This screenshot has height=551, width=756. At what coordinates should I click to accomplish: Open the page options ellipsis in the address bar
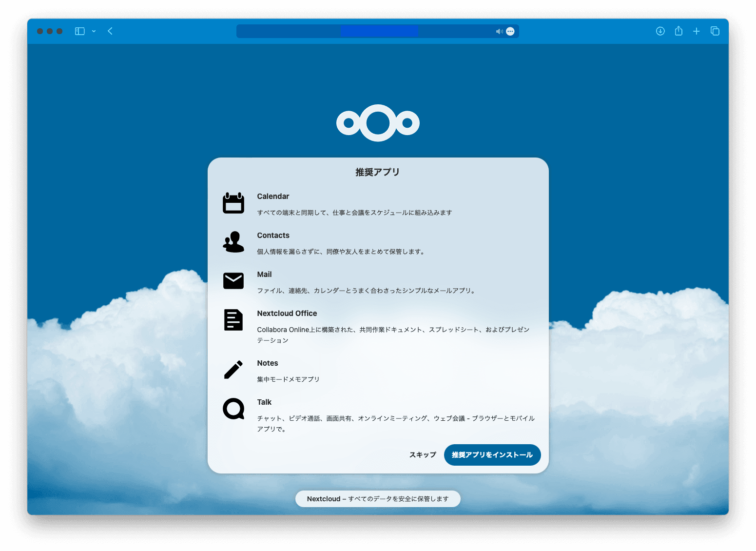pos(510,31)
